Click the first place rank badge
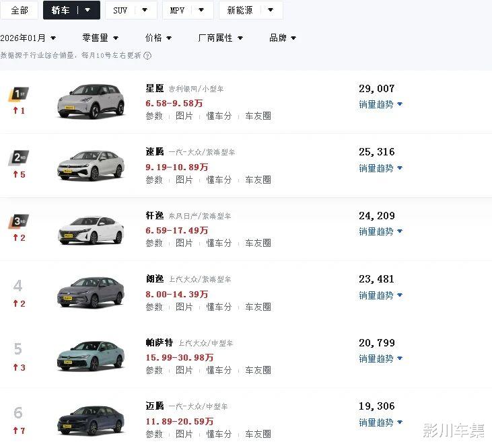This screenshot has height=448, width=492. pyautogui.click(x=18, y=94)
